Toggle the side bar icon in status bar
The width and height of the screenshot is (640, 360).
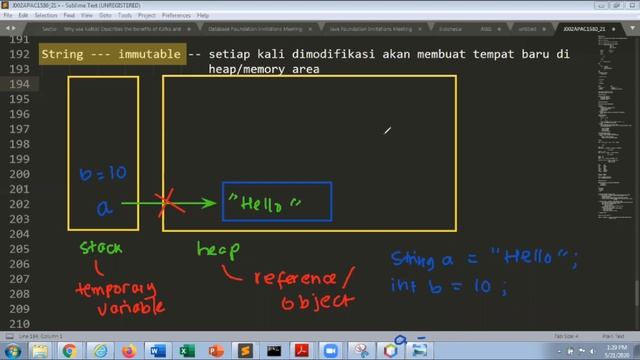[x=9, y=336]
